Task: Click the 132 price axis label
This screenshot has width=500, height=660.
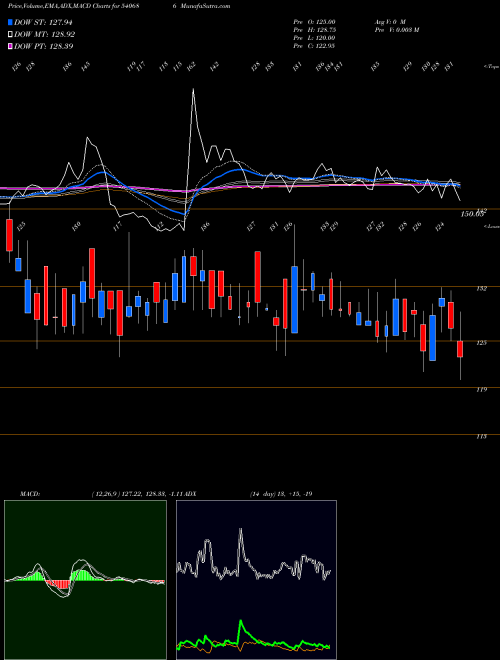Action: pos(481,289)
